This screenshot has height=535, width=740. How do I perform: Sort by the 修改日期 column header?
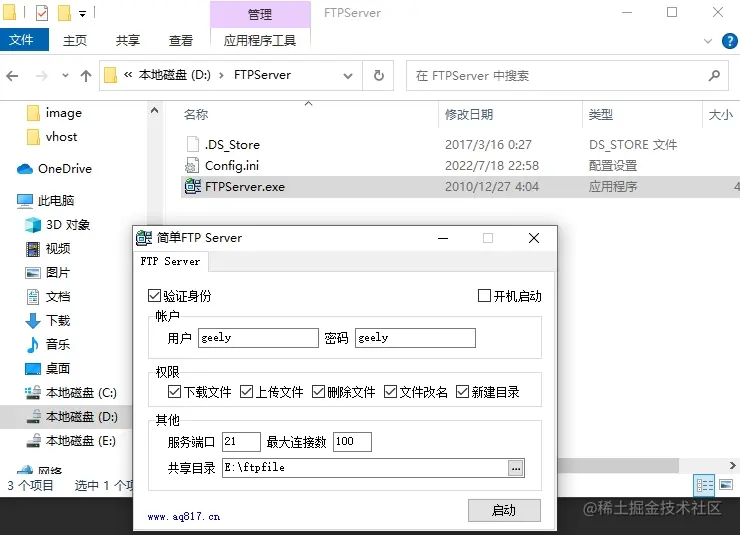tap(469, 115)
